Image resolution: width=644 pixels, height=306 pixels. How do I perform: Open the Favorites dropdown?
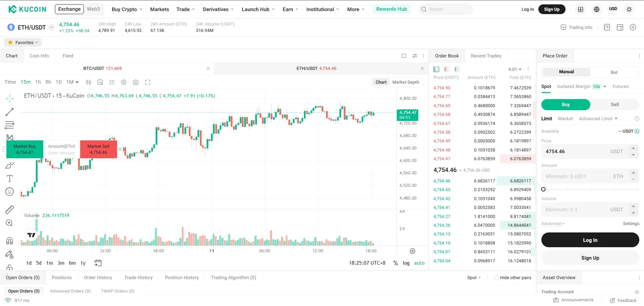tap(23, 42)
